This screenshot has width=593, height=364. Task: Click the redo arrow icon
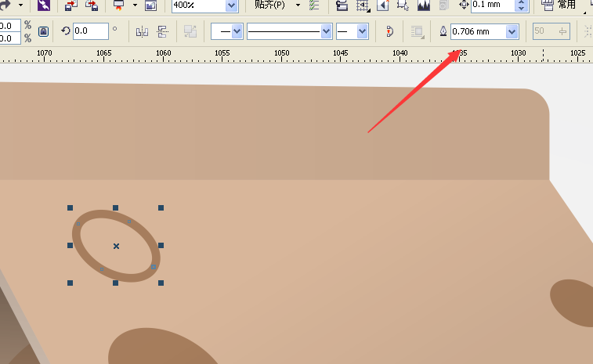[x=5, y=5]
